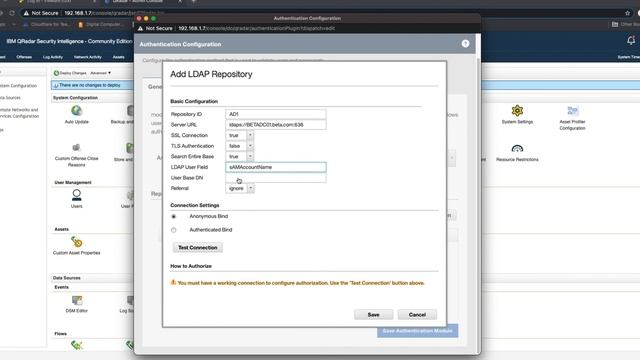Click the Auto Update icon in the console

pyautogui.click(x=76, y=111)
